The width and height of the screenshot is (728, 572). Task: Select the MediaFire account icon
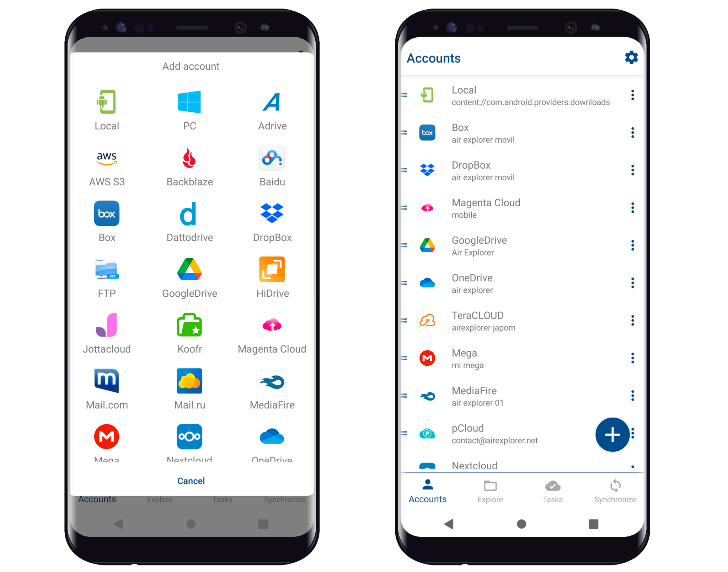430,397
